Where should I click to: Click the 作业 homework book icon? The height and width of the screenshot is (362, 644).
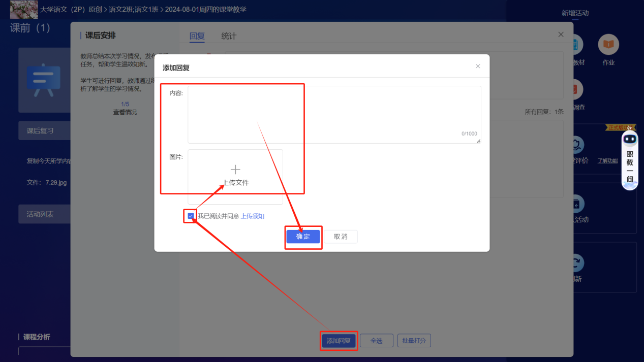tap(608, 45)
